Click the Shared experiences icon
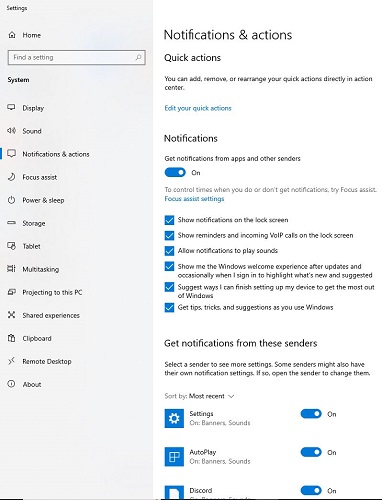The width and height of the screenshot is (382, 500). 12,315
